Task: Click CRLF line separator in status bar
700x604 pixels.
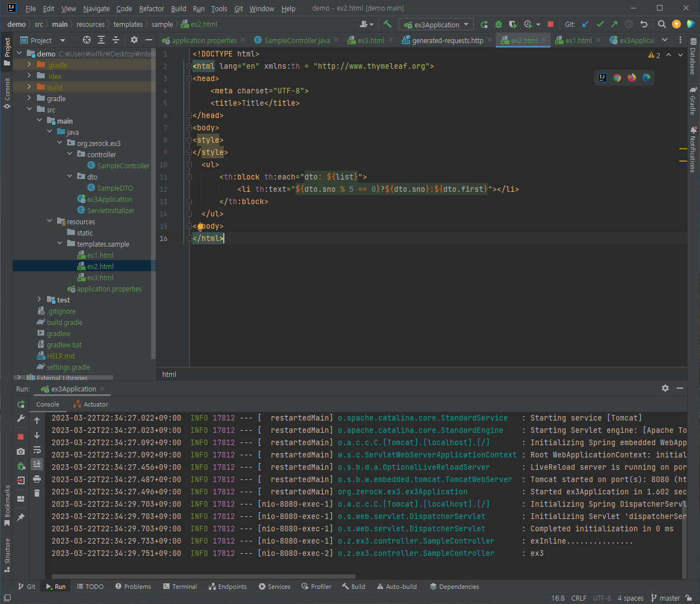Action: point(579,598)
